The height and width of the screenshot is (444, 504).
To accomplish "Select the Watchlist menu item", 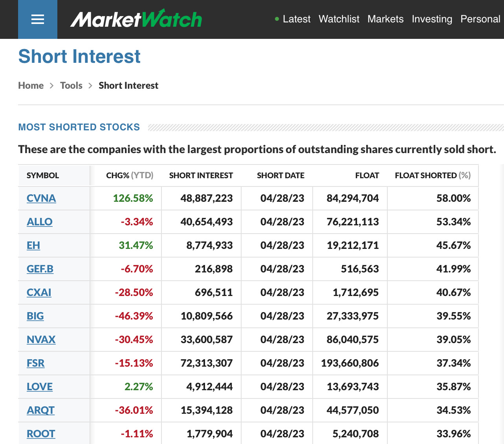I will 339,19.
